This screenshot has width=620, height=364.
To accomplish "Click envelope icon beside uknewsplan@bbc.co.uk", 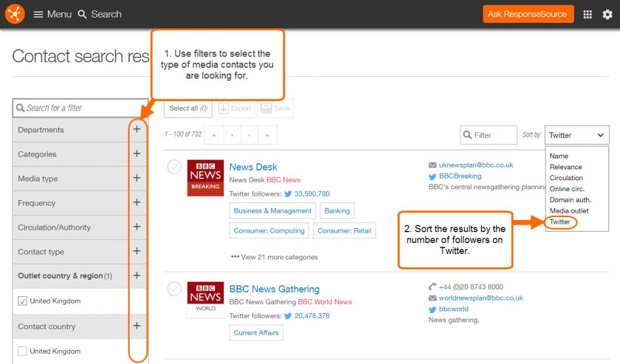I will (432, 165).
